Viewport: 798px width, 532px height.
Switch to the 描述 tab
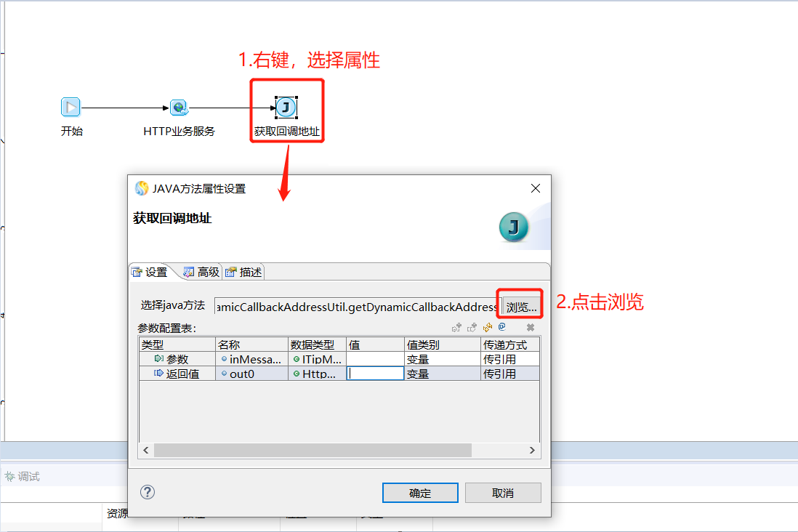click(x=243, y=273)
